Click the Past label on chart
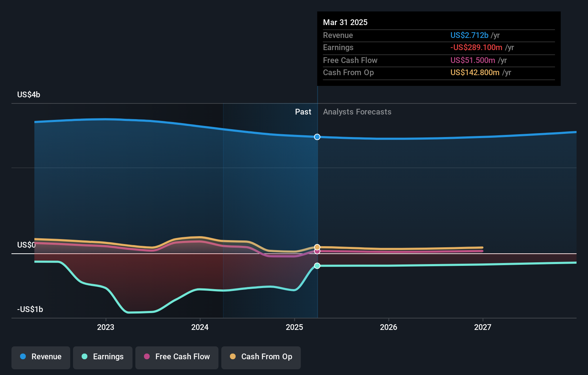 (x=303, y=112)
